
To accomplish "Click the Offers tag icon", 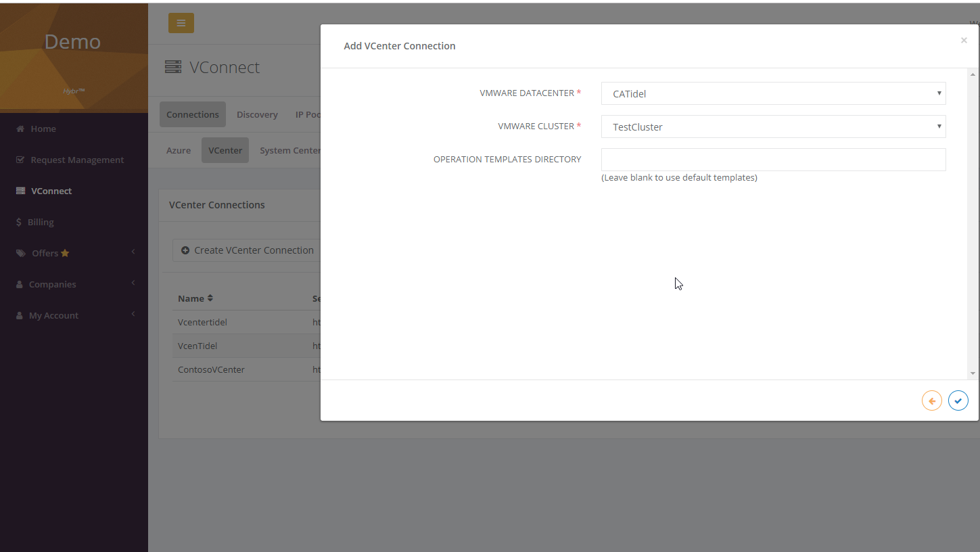I will (21, 254).
